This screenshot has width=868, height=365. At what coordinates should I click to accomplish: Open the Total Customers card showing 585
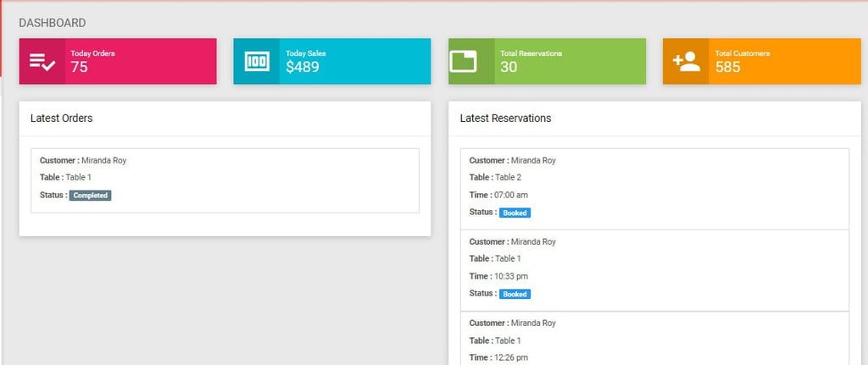click(762, 61)
